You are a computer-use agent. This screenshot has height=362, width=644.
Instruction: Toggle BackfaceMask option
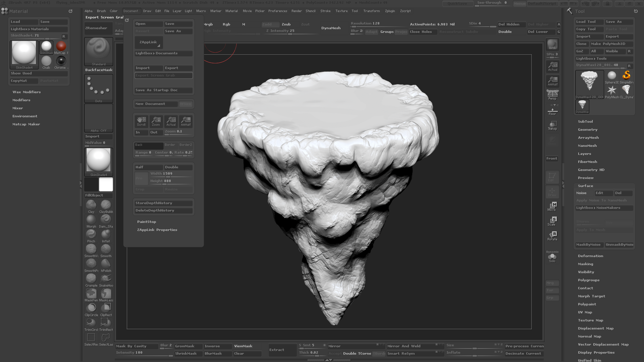(99, 70)
